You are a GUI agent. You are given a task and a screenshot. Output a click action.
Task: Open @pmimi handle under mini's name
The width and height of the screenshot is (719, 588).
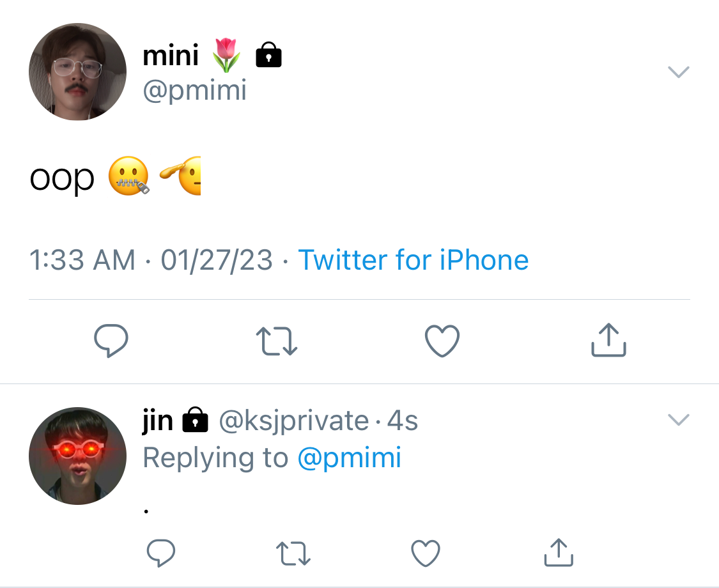pos(194,90)
